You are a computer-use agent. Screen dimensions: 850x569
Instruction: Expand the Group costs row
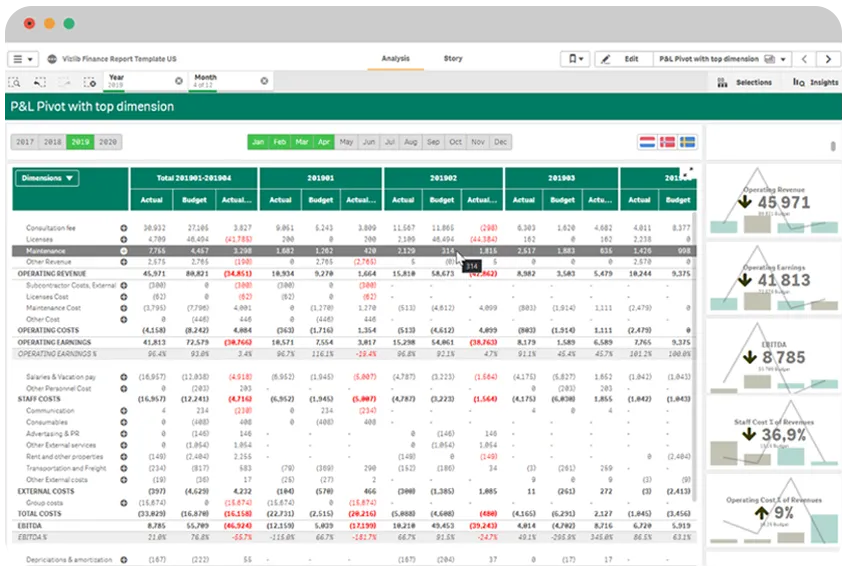pos(124,504)
